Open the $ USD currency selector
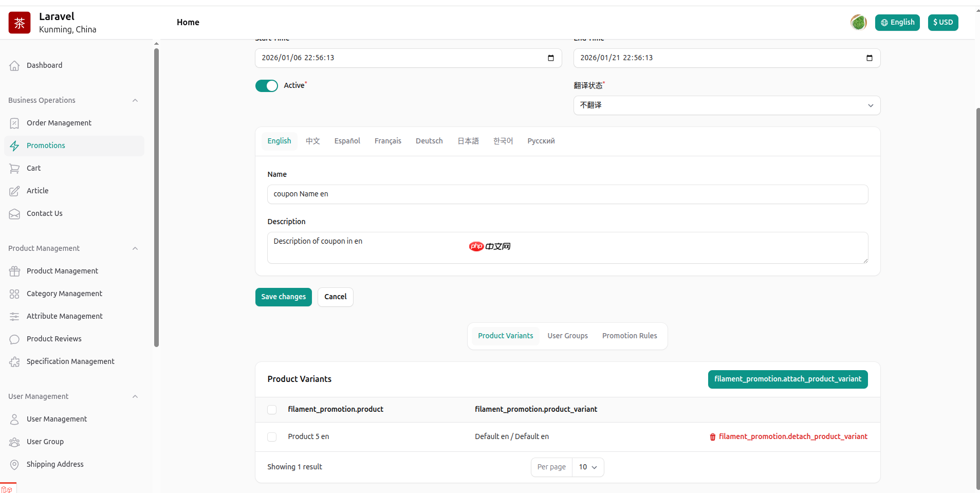Screen dimensions: 980x493 click(942, 22)
